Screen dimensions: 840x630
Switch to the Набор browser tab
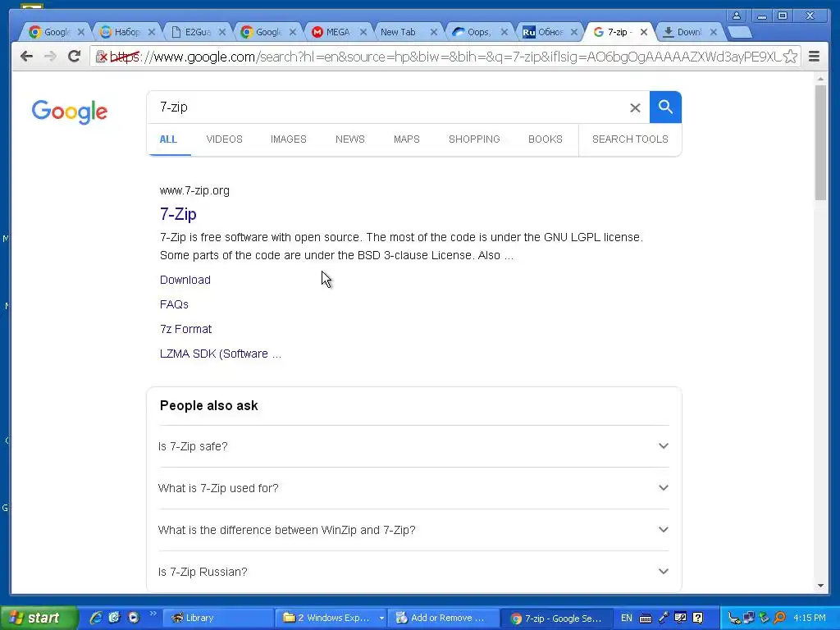pyautogui.click(x=126, y=32)
